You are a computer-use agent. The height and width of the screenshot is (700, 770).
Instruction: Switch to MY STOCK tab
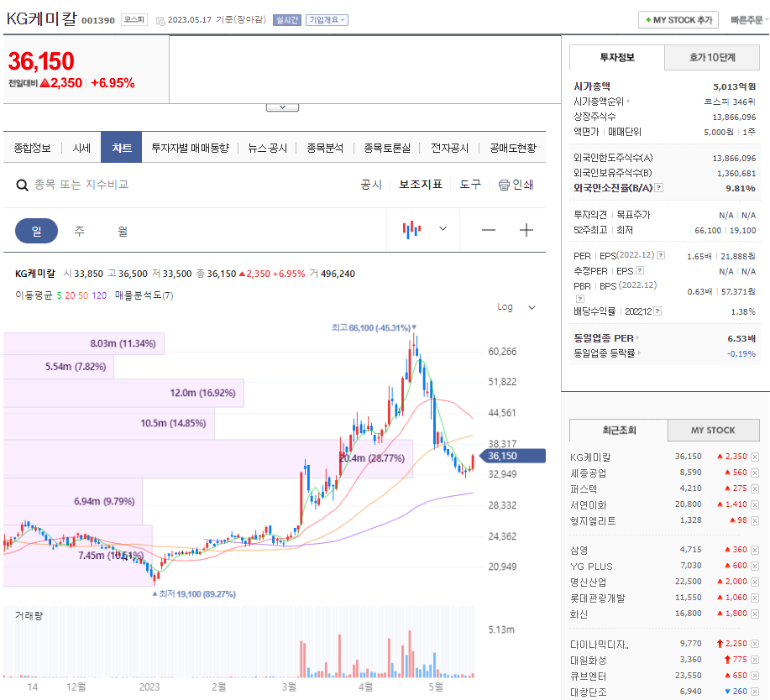click(713, 431)
